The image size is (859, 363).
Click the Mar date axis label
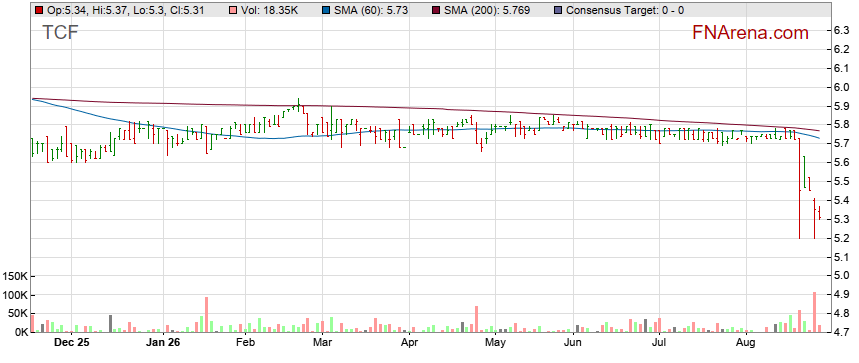[x=322, y=343]
